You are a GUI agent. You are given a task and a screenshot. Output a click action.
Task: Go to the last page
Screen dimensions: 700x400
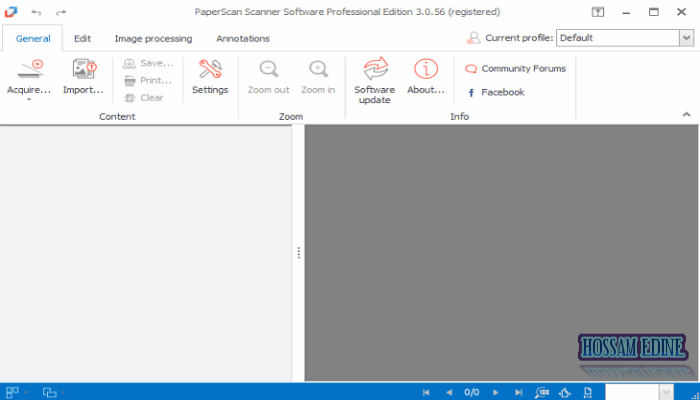518,393
